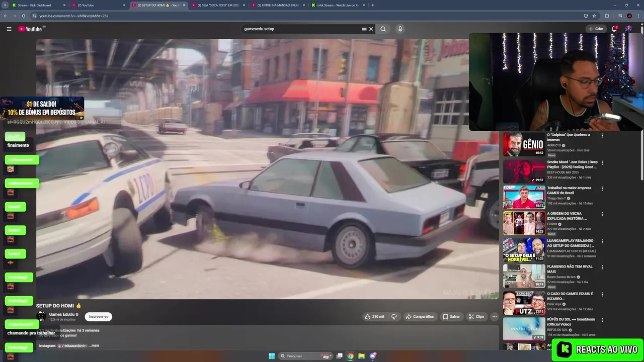Share the video via Compartilhar
This screenshot has width=644, height=362.
tap(420, 317)
